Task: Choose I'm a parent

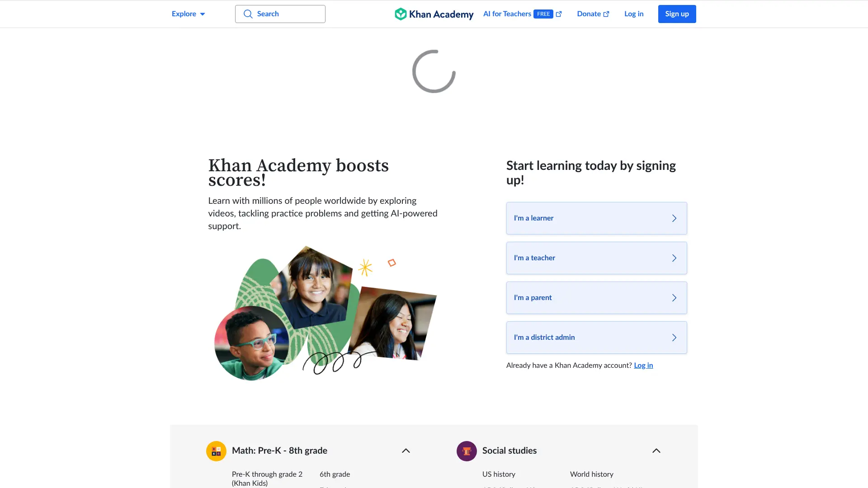Action: [x=596, y=298]
